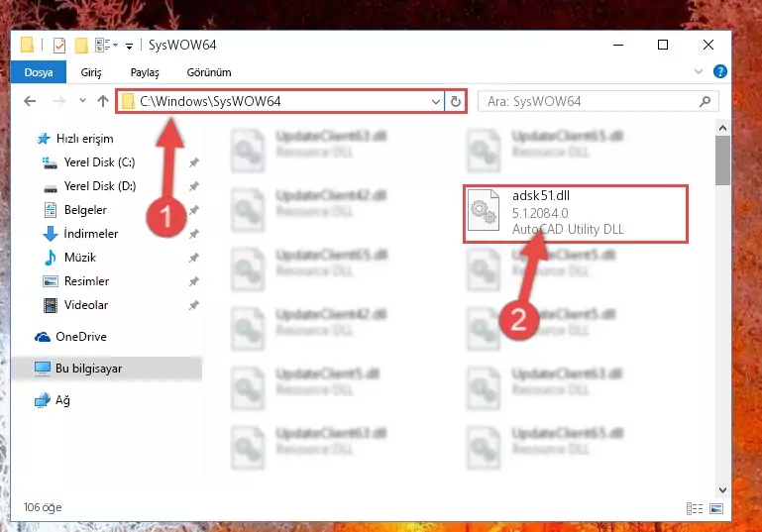
Task: Open the Dosya file menu tab
Action: 39,72
